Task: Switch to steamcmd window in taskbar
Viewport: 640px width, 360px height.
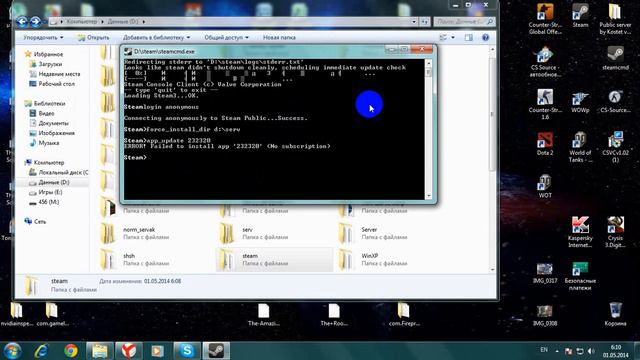Action: [216, 351]
